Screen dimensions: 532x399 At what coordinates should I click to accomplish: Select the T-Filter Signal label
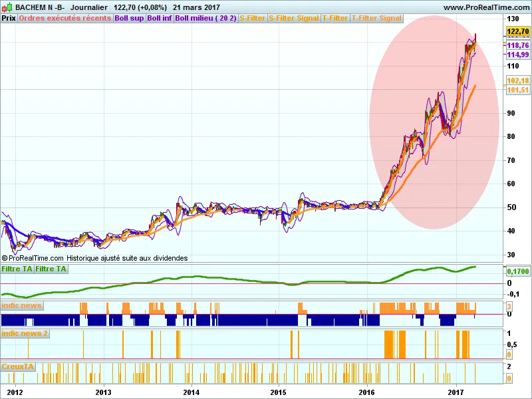(x=376, y=18)
